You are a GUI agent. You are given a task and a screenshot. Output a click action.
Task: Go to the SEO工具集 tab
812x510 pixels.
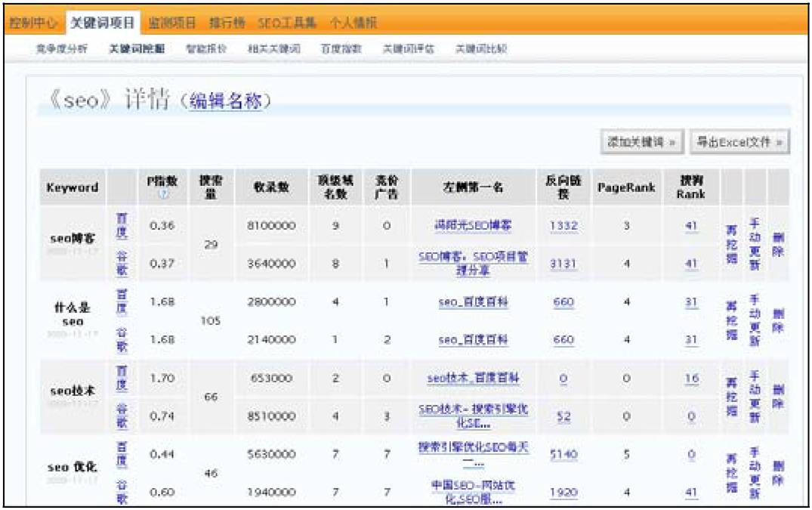[287, 23]
